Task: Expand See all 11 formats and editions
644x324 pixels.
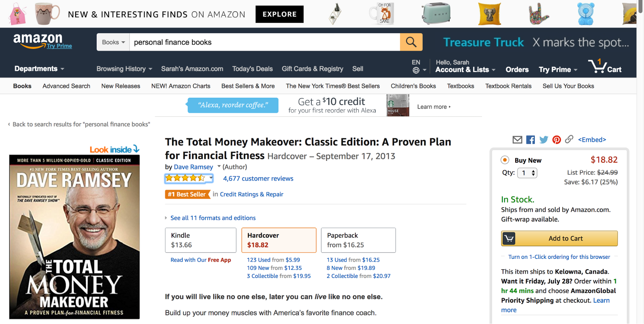Action: pyautogui.click(x=213, y=218)
